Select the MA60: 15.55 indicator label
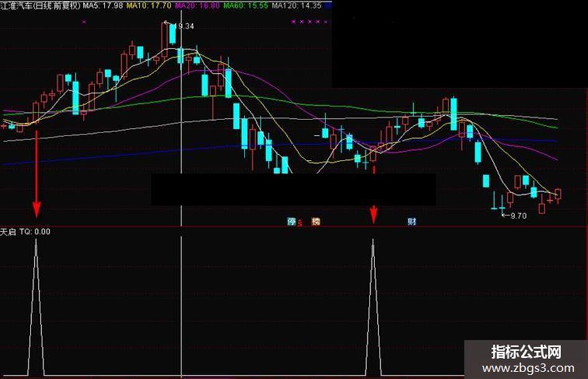Viewport: 588px width, 379px height. (246, 6)
